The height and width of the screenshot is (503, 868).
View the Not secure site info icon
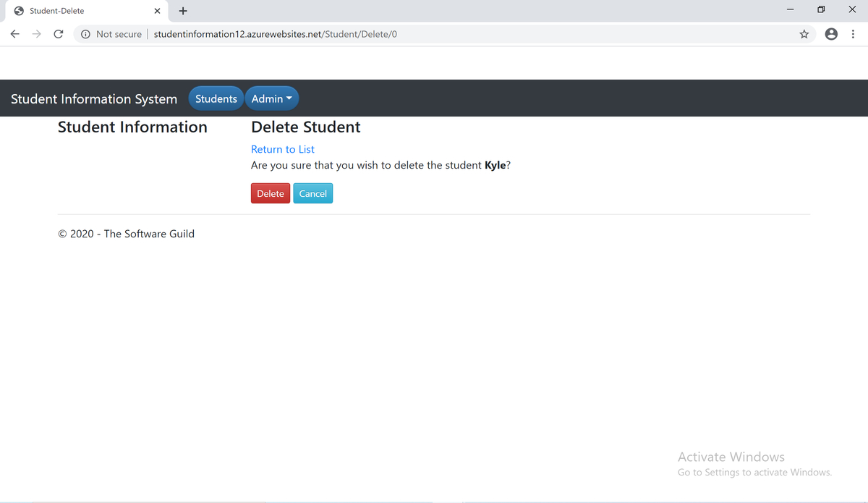point(85,34)
